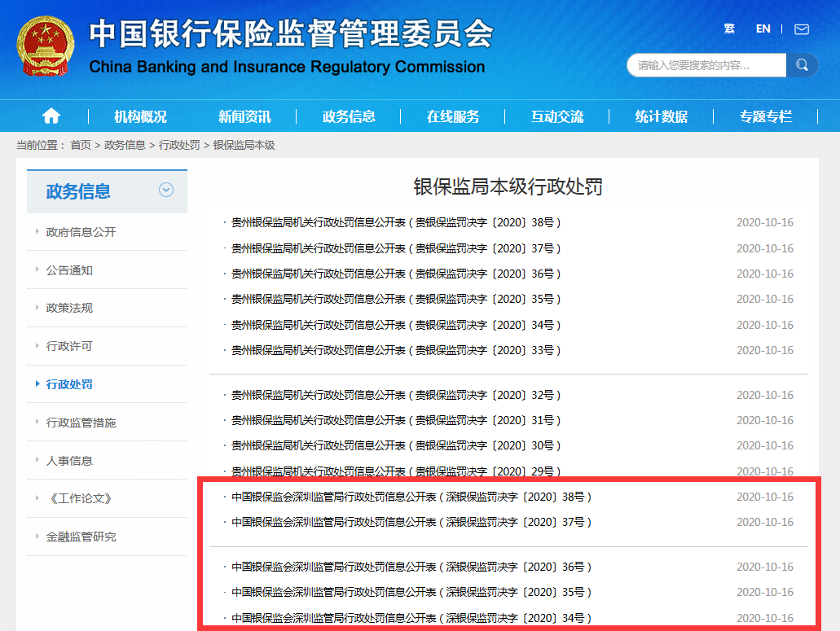This screenshot has width=840, height=631.
Task: Open Shenzhen penalty notice 深银保监罚决字〔2020〕37号
Action: 411,522
